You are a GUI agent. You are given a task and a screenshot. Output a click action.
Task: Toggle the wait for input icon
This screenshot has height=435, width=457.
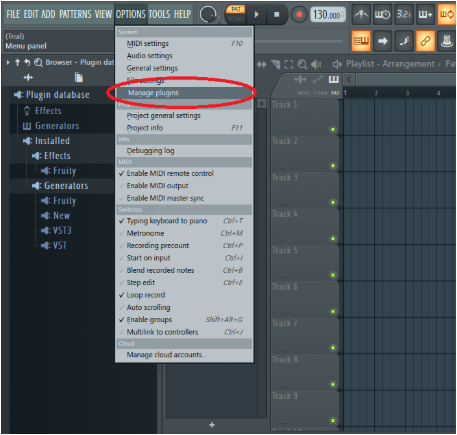coord(382,15)
